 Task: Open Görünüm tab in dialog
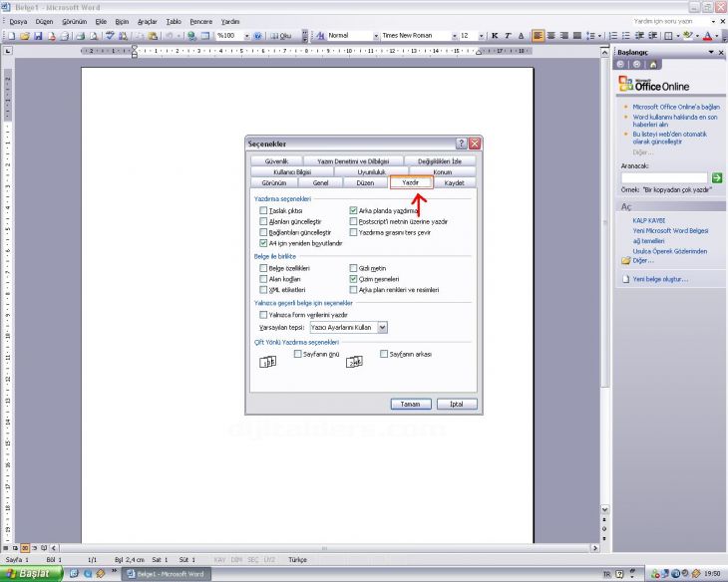pyautogui.click(x=273, y=182)
